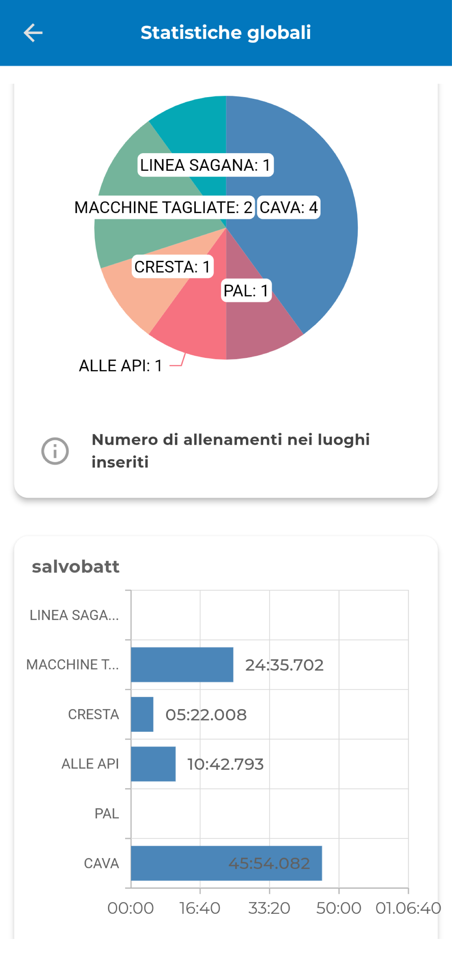
Task: Tap the 'CAVA: 4' pie label
Action: coord(288,207)
